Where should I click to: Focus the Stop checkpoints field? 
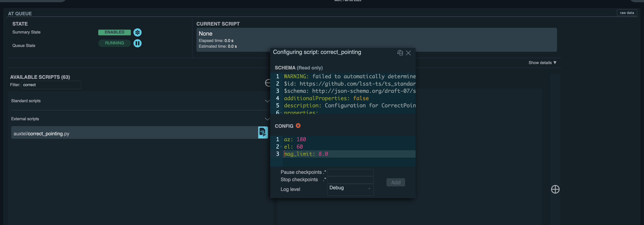coord(350,180)
